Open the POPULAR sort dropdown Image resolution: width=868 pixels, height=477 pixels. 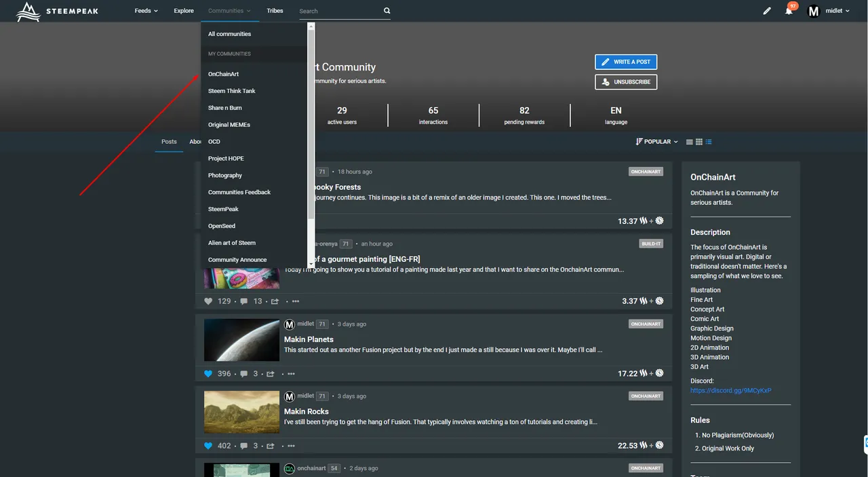(x=656, y=142)
